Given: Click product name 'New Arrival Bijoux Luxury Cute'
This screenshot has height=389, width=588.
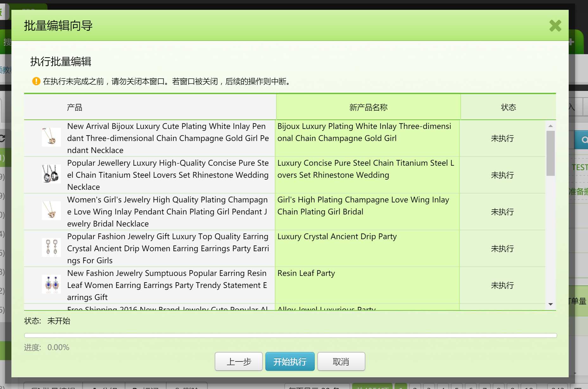Looking at the screenshot, I should pyautogui.click(x=168, y=138).
